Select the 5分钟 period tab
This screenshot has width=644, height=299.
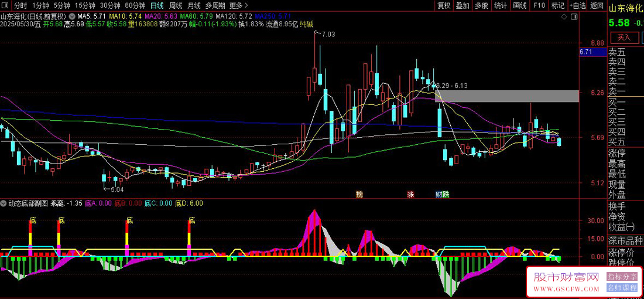62,5
